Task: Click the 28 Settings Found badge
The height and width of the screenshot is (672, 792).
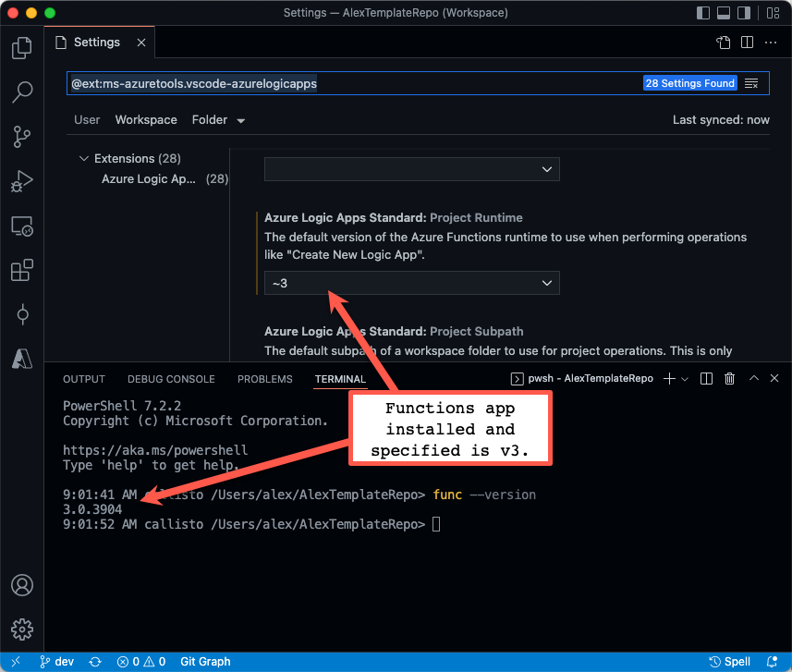Action: click(x=690, y=83)
